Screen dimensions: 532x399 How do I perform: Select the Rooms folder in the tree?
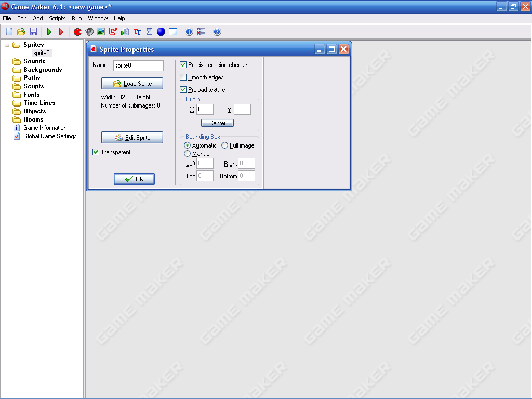point(34,119)
